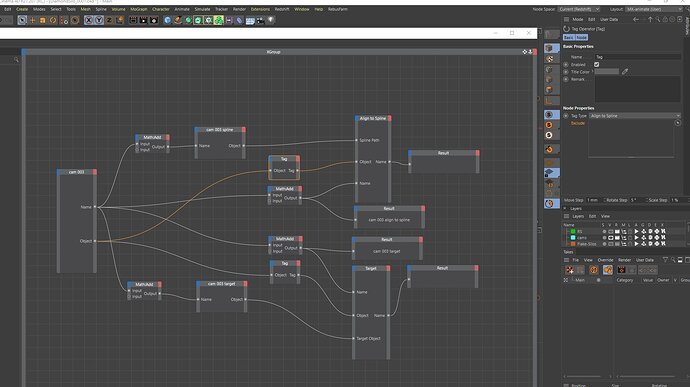Switch to the Node tab in Attributes
This screenshot has width=690, height=387.
point(581,38)
